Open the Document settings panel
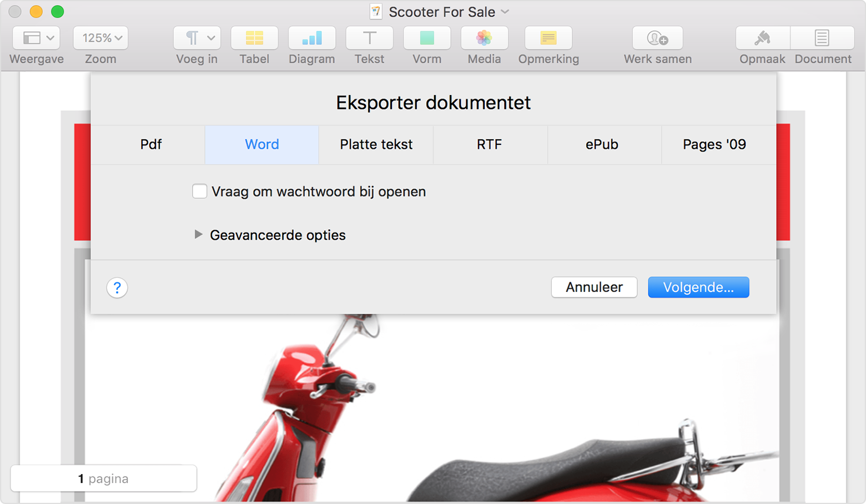 (822, 38)
